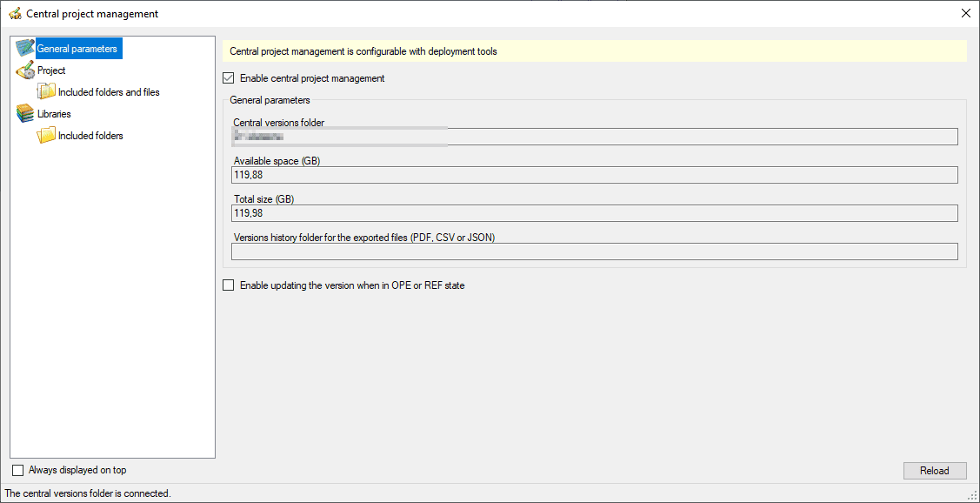980x503 pixels.
Task: Check Always displayed on top
Action: (x=17, y=470)
